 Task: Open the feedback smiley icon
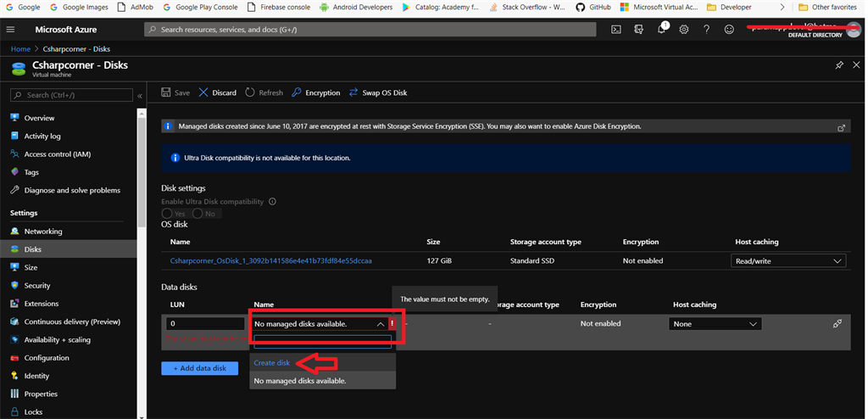point(730,30)
